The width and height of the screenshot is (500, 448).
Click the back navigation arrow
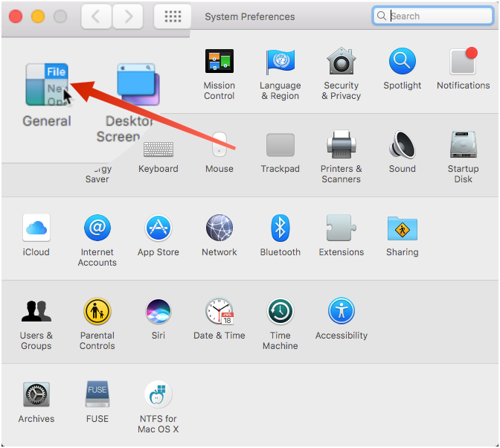point(96,16)
